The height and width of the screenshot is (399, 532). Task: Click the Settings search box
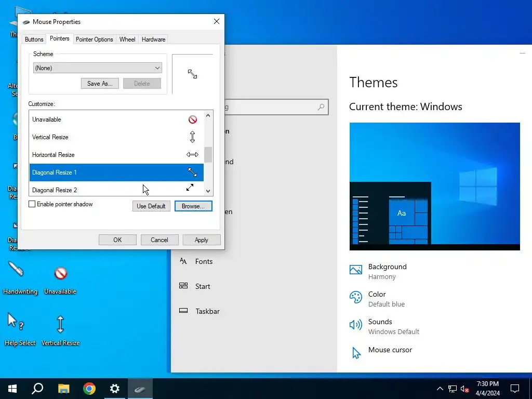point(276,107)
